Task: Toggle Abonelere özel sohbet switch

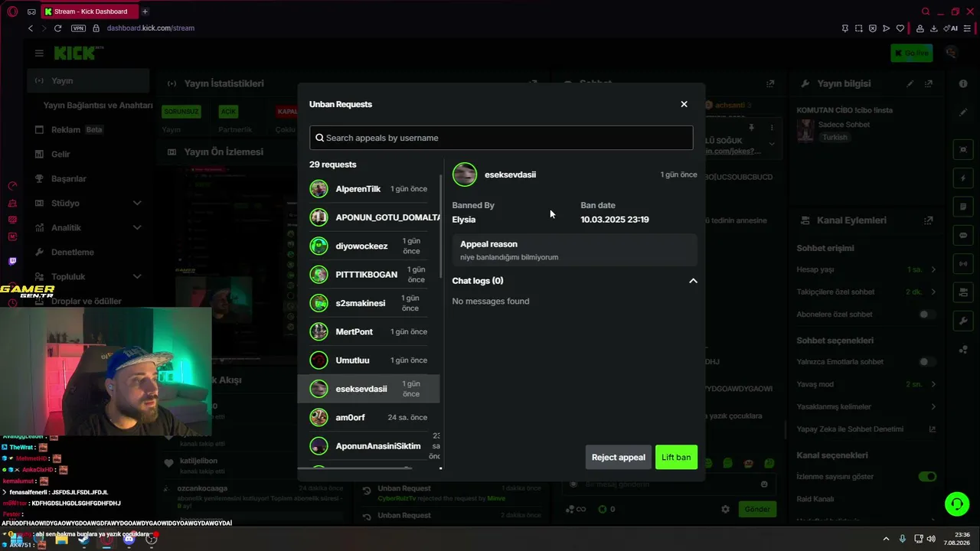Action: point(927,315)
